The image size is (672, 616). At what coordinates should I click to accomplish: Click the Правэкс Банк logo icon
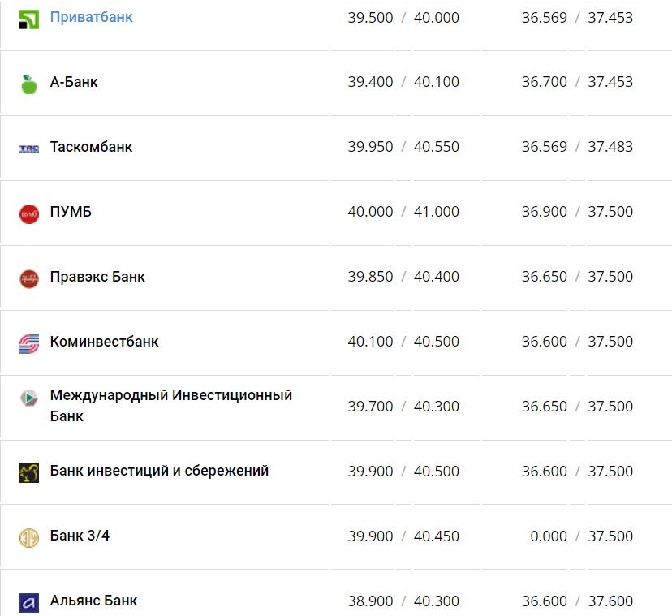click(x=29, y=278)
